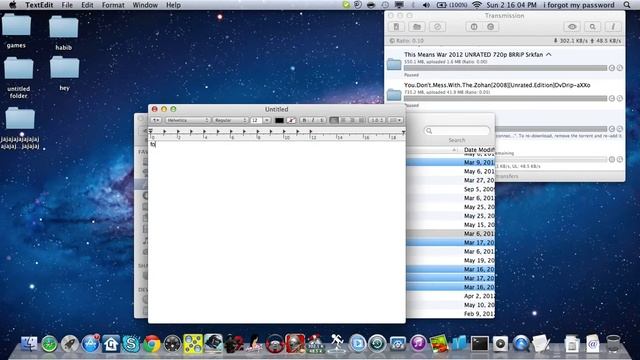Resume the Zohan torrent with its circular button
The height and width of the screenshot is (360, 640).
click(611, 98)
